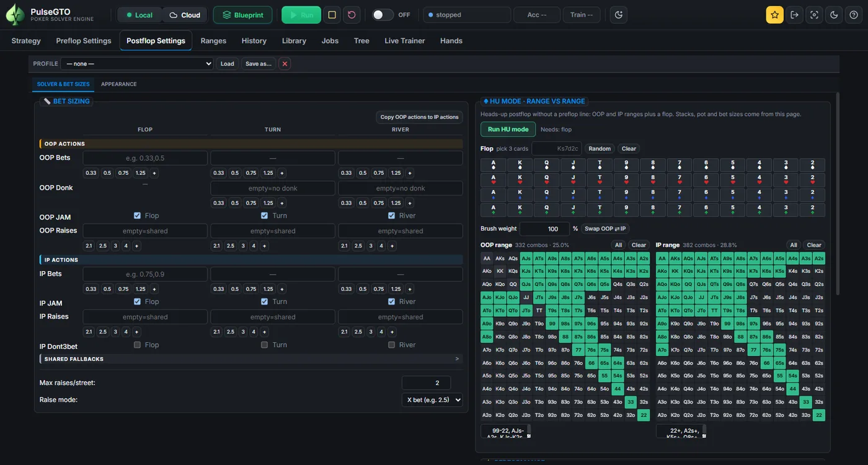Click the Swap OOP ⇌ IP button
Screen dimensions: 868x465
coord(606,229)
